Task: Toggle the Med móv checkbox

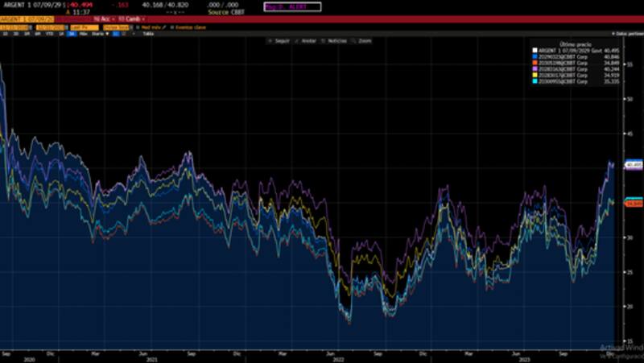Action: coord(138,27)
